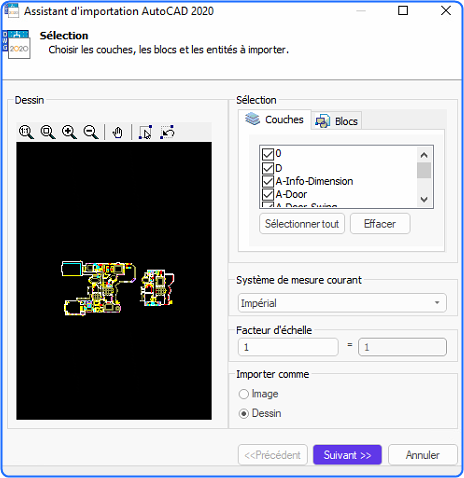Select the zoom in magnifier tool
The image size is (464, 478).
(69, 132)
